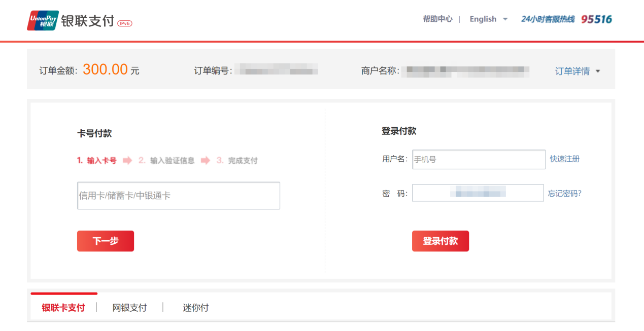Click the arrow before step 3 完成支付
Image resolution: width=644 pixels, height=331 pixels.
point(205,161)
